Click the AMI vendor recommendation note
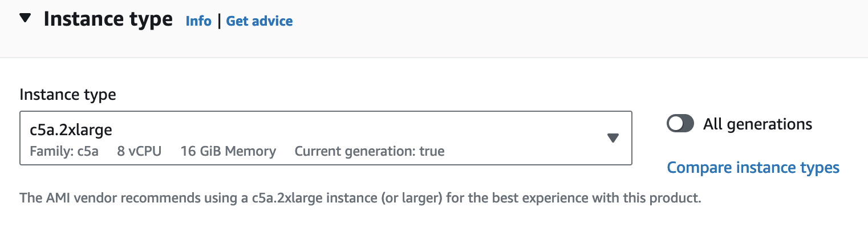The height and width of the screenshot is (227, 868). tap(360, 198)
